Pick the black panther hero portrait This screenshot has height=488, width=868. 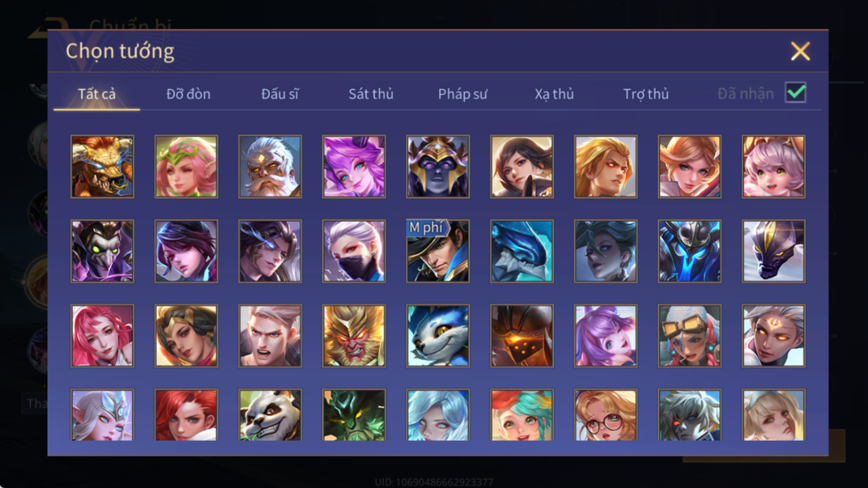coord(773,251)
